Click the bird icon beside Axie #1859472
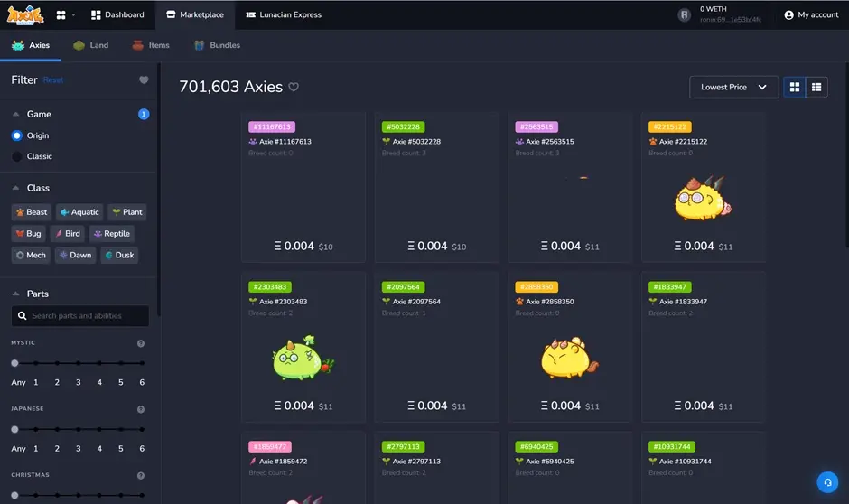 (252, 462)
